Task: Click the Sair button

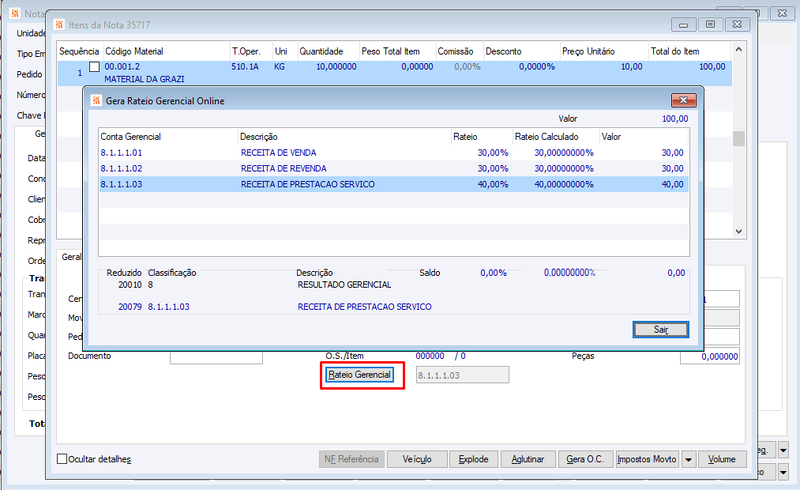Action: click(661, 329)
